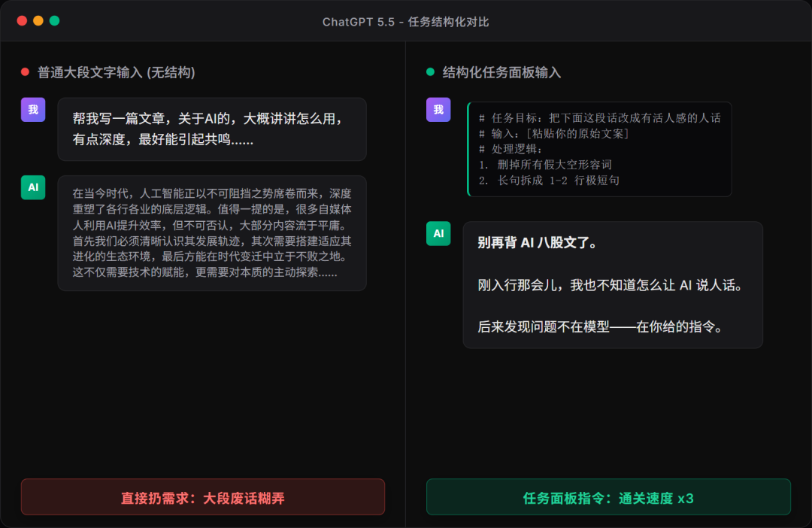Click the line '1. 删掉所有假大空形容词'
The height and width of the screenshot is (528, 812).
point(545,165)
